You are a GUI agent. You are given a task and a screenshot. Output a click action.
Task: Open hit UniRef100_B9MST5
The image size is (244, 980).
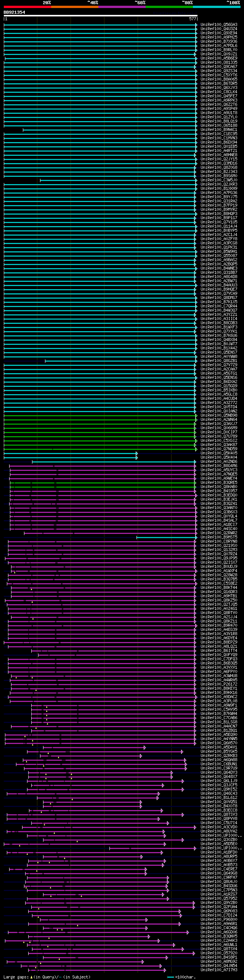click(x=219, y=537)
